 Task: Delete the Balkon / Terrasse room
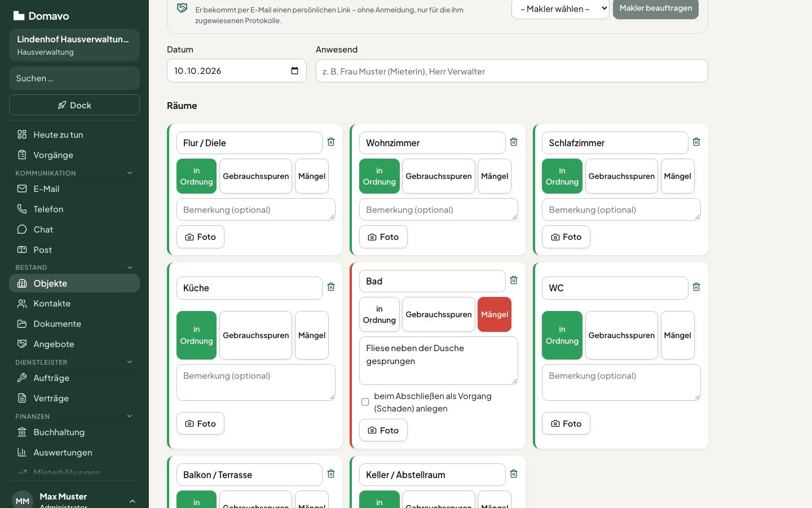point(331,474)
